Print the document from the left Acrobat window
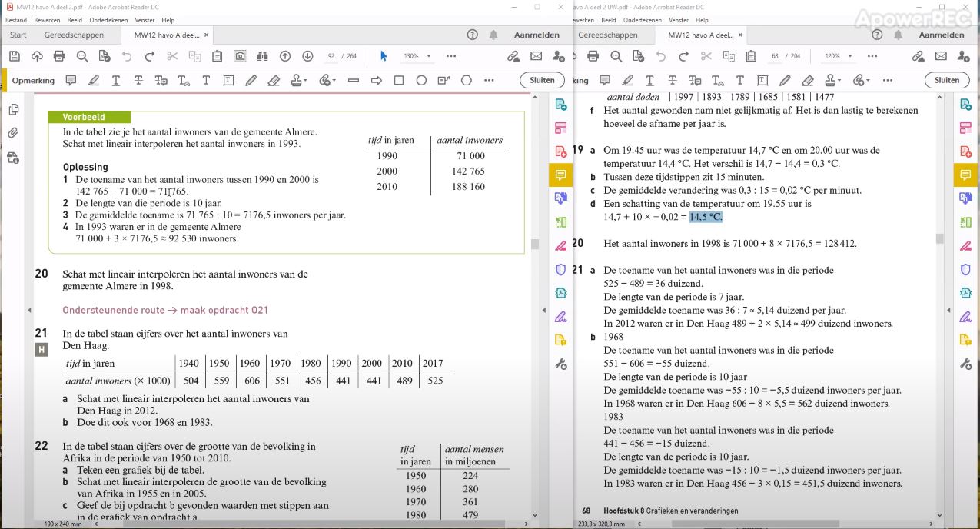 tap(59, 56)
